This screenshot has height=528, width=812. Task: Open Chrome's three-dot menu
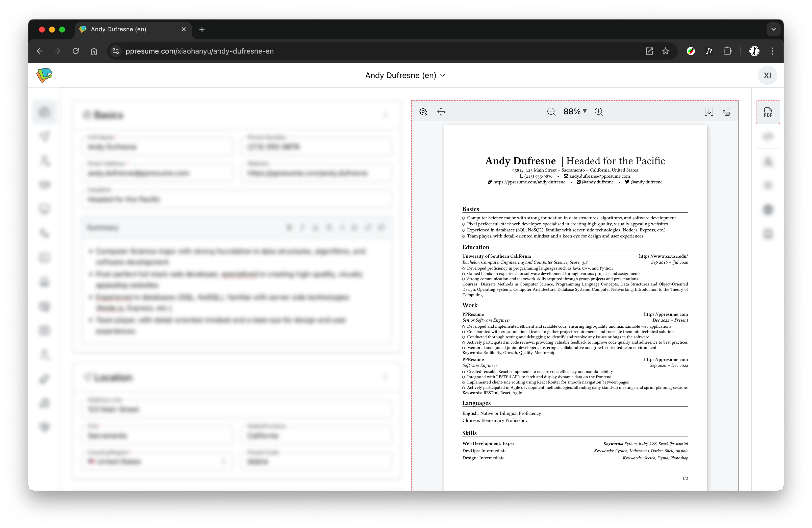tap(772, 51)
